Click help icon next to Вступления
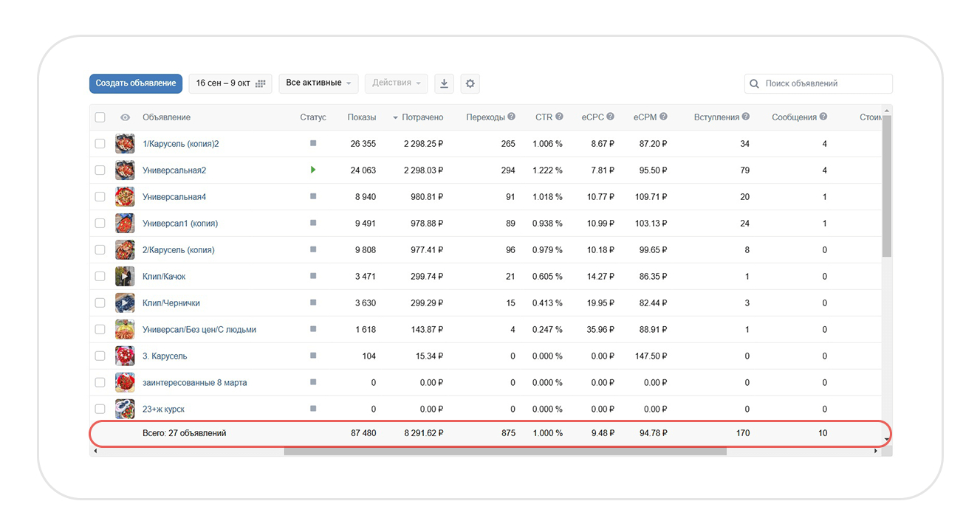Image resolution: width=980 pixels, height=532 pixels. pyautogui.click(x=746, y=117)
